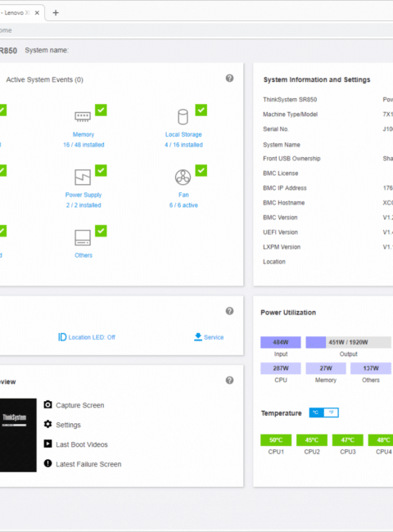Click the ID location LED icon
Image resolution: width=393 pixels, height=532 pixels.
point(62,337)
